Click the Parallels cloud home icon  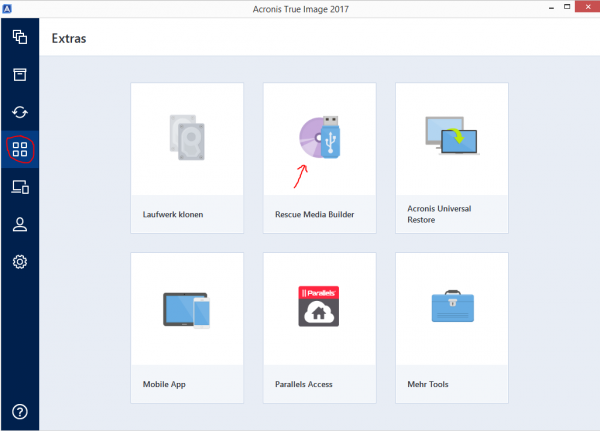click(320, 307)
